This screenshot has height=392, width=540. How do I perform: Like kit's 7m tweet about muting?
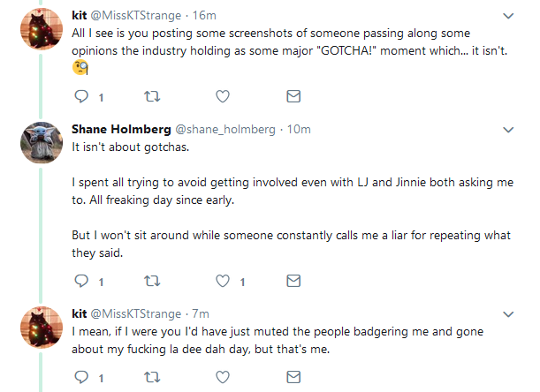(223, 377)
